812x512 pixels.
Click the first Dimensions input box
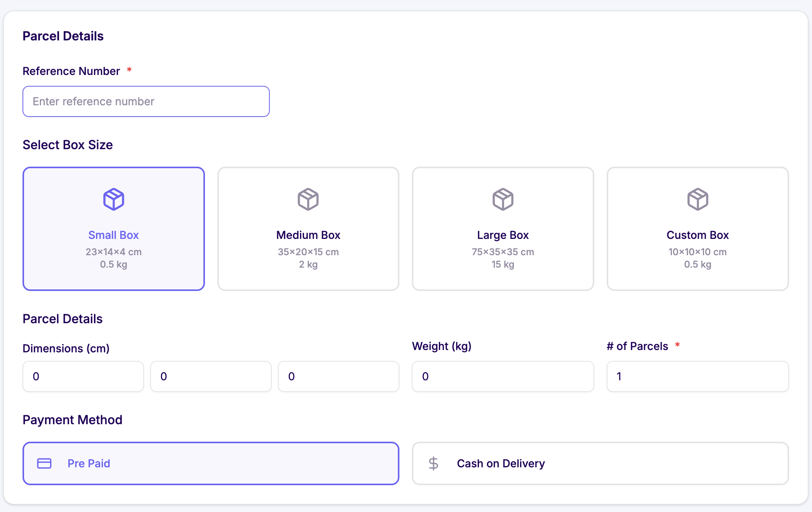pyautogui.click(x=83, y=376)
